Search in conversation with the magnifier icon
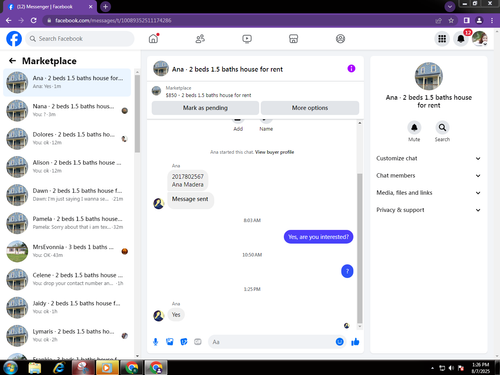This screenshot has height=375, width=500. (442, 128)
